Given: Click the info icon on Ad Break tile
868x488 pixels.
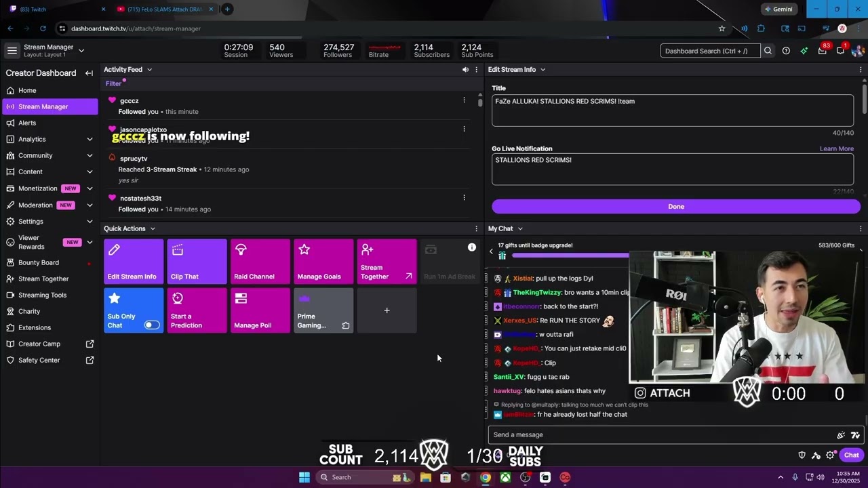Looking at the screenshot, I should [472, 247].
